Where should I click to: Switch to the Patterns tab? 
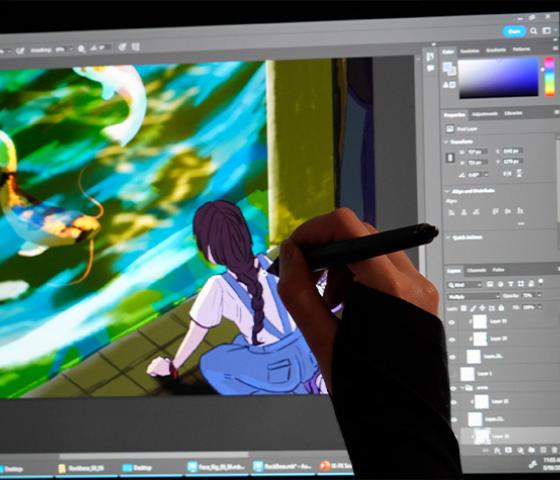(521, 49)
